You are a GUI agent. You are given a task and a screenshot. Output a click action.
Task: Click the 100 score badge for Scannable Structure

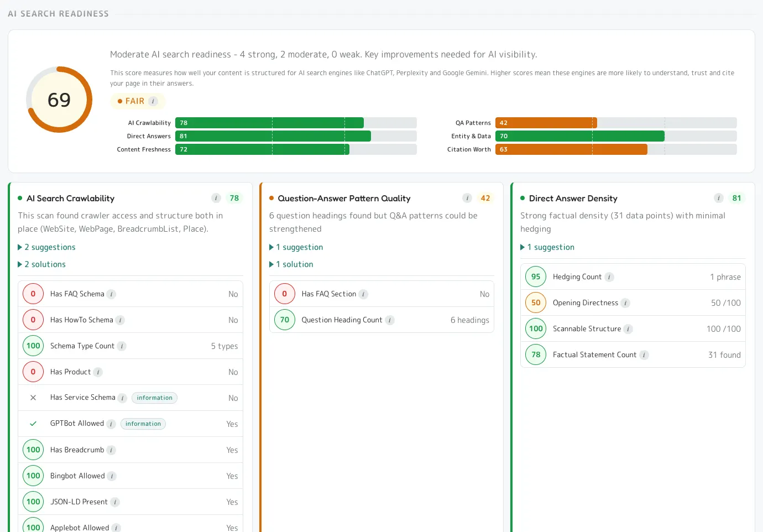pos(536,328)
